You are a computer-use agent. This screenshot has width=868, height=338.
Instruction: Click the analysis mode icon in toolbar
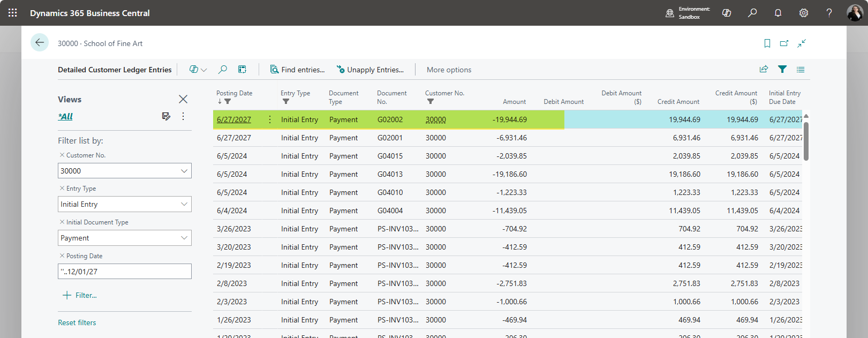click(x=242, y=70)
